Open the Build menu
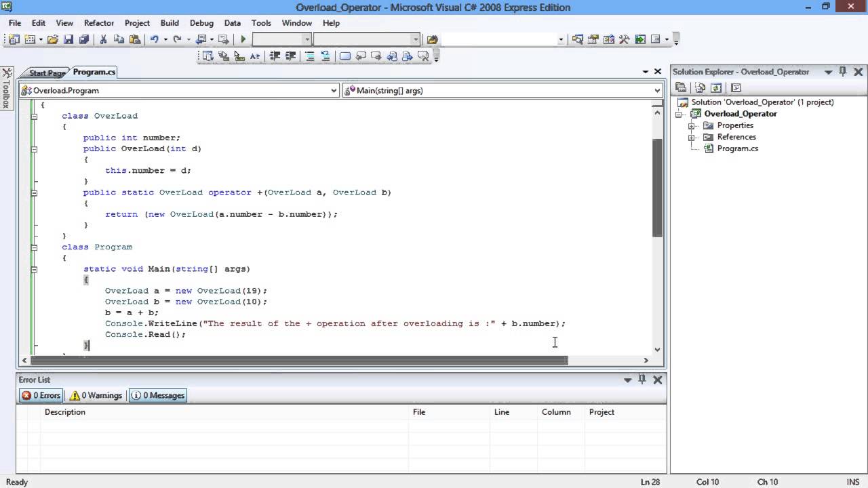This screenshot has width=868, height=488. (x=170, y=22)
